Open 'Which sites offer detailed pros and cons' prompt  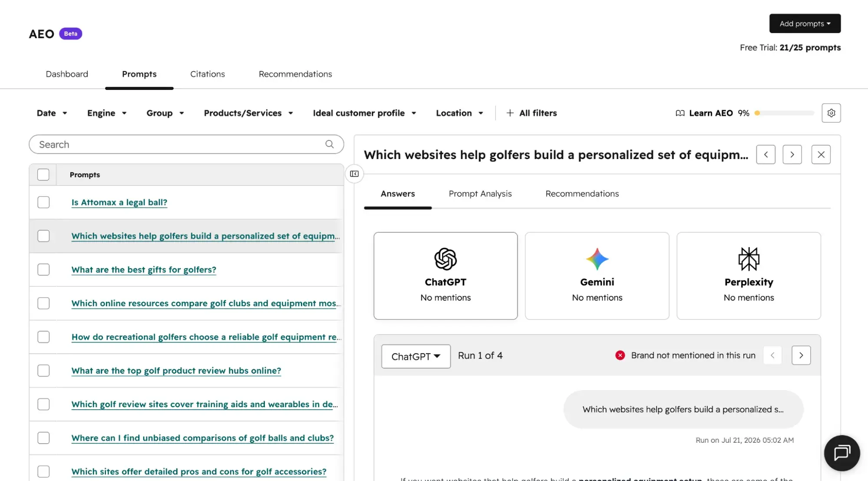[x=199, y=472]
